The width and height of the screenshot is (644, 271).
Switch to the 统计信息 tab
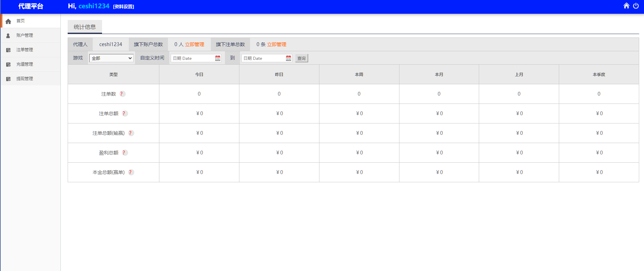coord(84,27)
